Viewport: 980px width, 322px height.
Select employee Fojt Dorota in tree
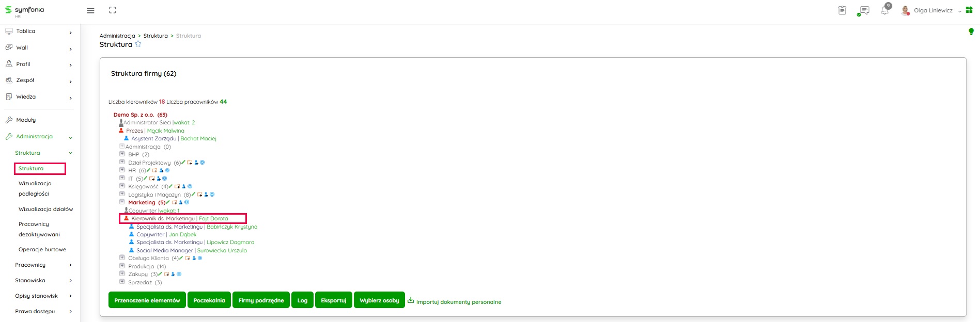coord(213,219)
